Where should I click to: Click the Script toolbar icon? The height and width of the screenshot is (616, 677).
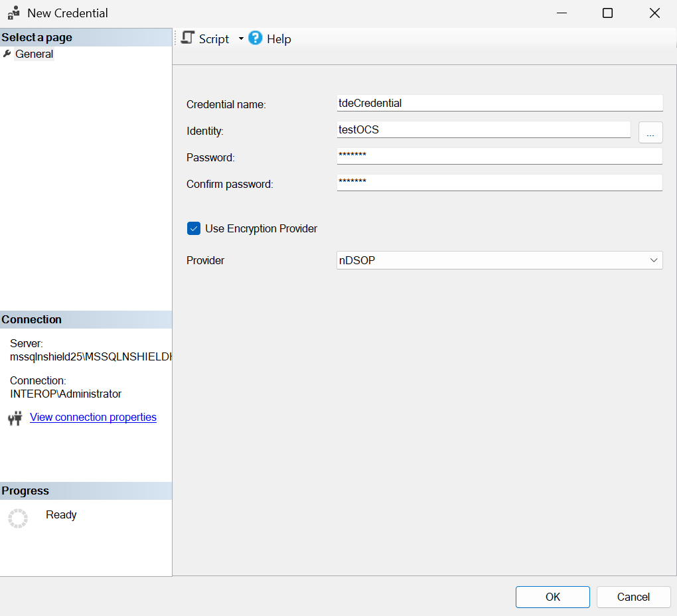(188, 38)
